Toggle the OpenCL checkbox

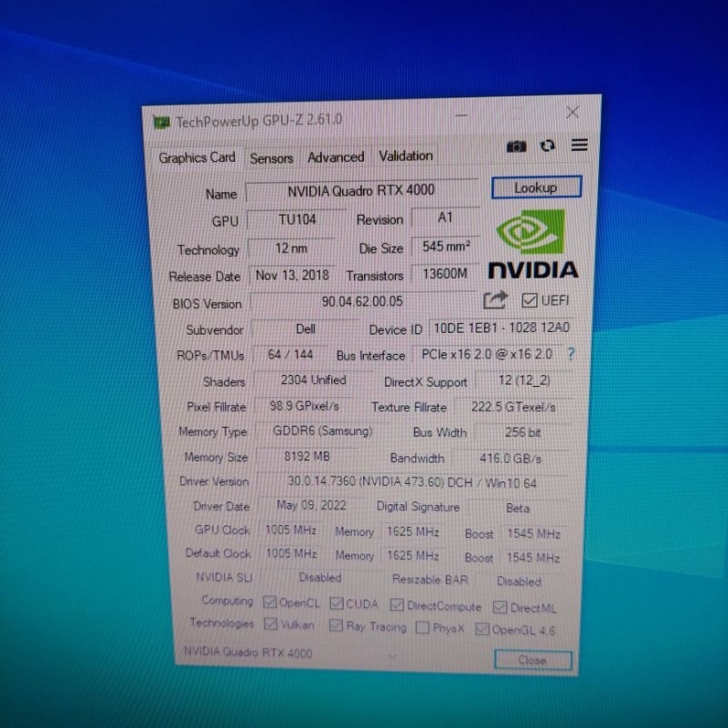tap(269, 602)
